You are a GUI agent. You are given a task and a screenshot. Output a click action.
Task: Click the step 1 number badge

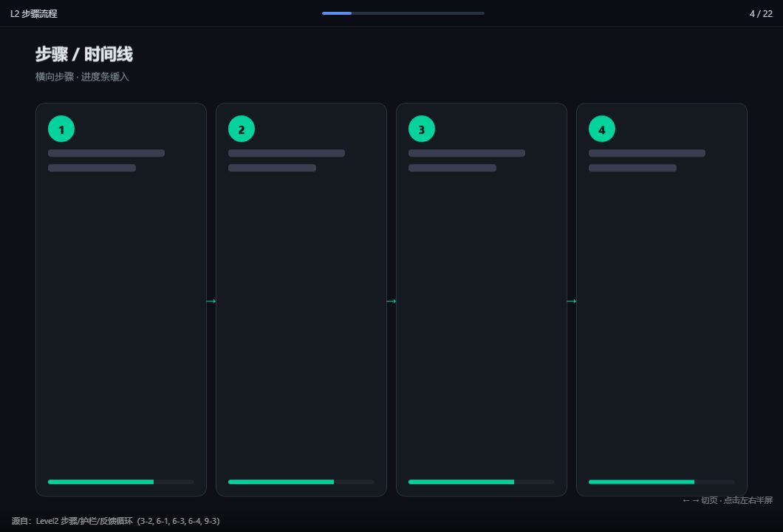(61, 129)
